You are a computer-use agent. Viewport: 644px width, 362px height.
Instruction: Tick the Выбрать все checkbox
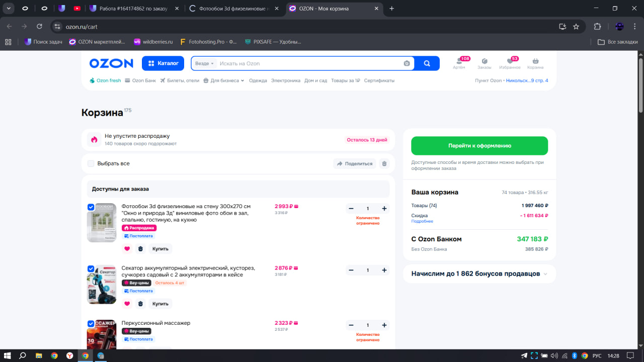click(x=91, y=163)
